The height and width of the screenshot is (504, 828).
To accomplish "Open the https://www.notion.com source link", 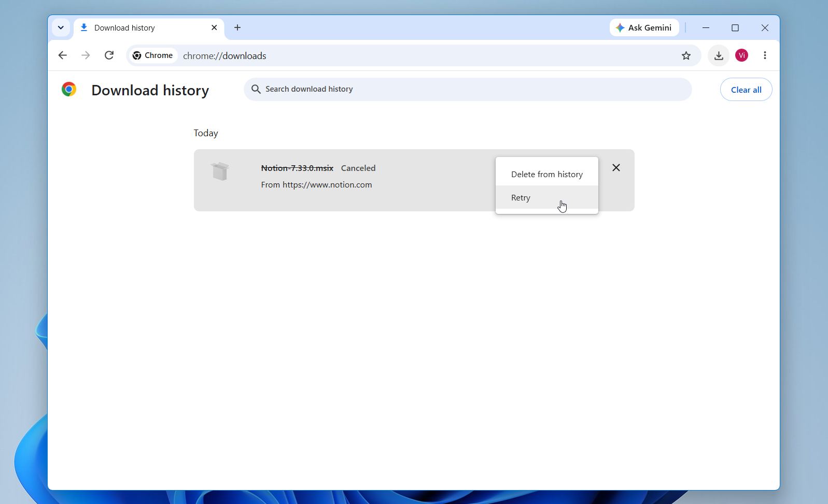I will [x=327, y=185].
